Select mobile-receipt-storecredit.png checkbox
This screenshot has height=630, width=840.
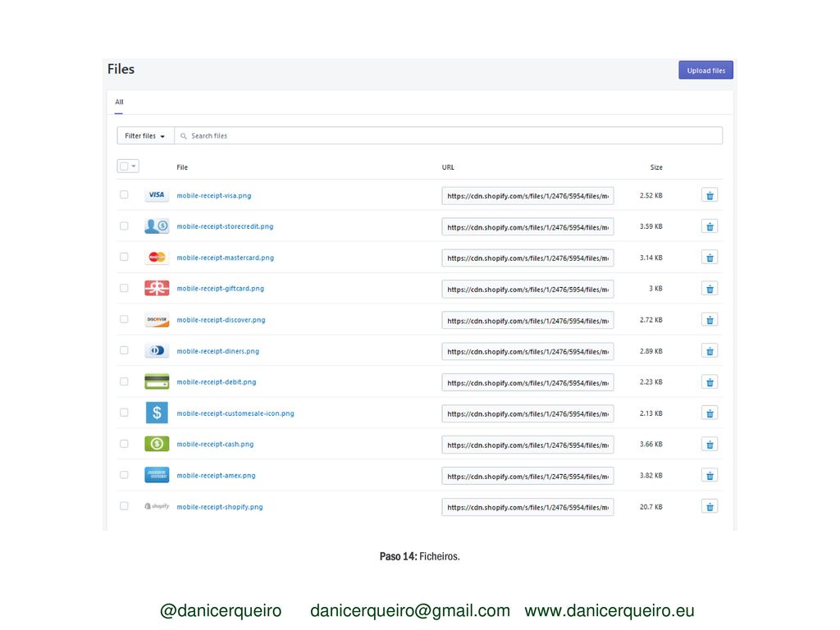[x=124, y=226]
